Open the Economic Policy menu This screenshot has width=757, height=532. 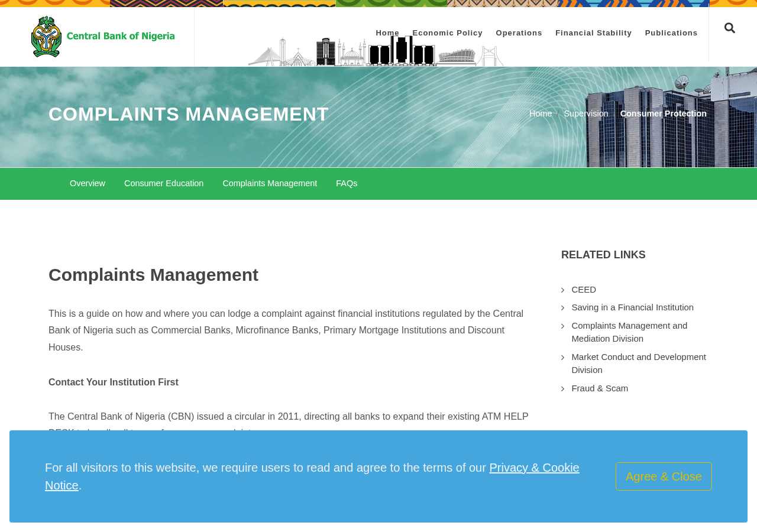(x=448, y=33)
